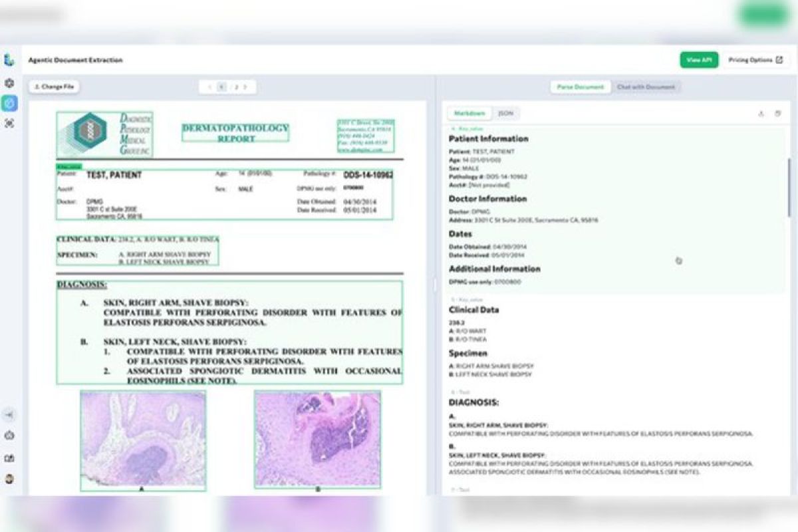Click the user profile avatar in sidebar
Image resolution: width=798 pixels, height=532 pixels.
[x=9, y=479]
